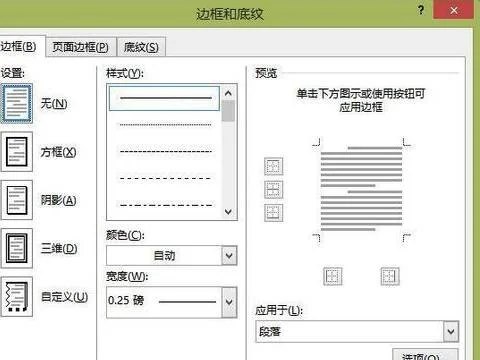The width and height of the screenshot is (480, 360).
Task: Click the 方框(X) label
Action: [x=58, y=152]
